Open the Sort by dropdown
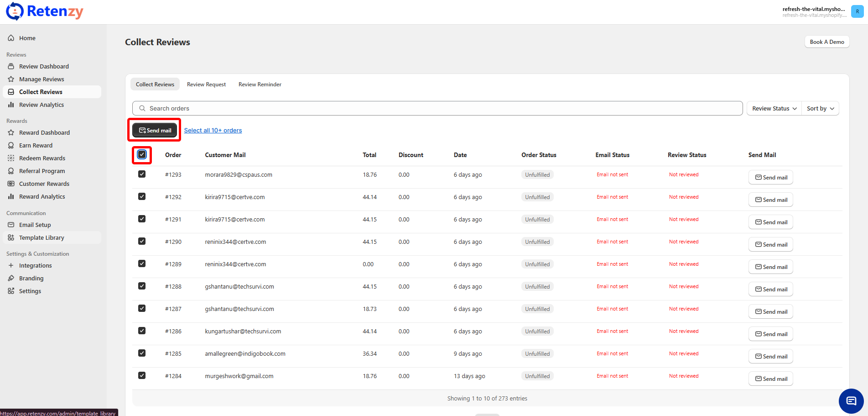The width and height of the screenshot is (868, 416). tap(820, 108)
